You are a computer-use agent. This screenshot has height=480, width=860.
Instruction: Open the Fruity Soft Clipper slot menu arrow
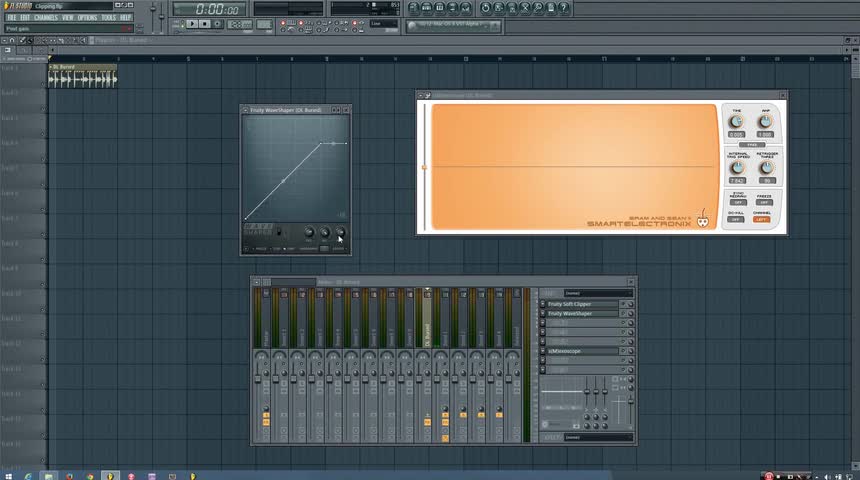543,304
